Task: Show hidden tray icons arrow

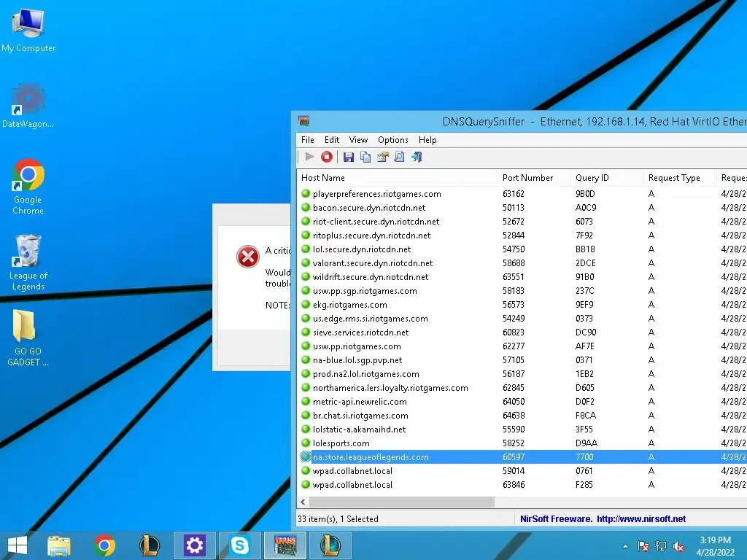Action: pos(625,546)
